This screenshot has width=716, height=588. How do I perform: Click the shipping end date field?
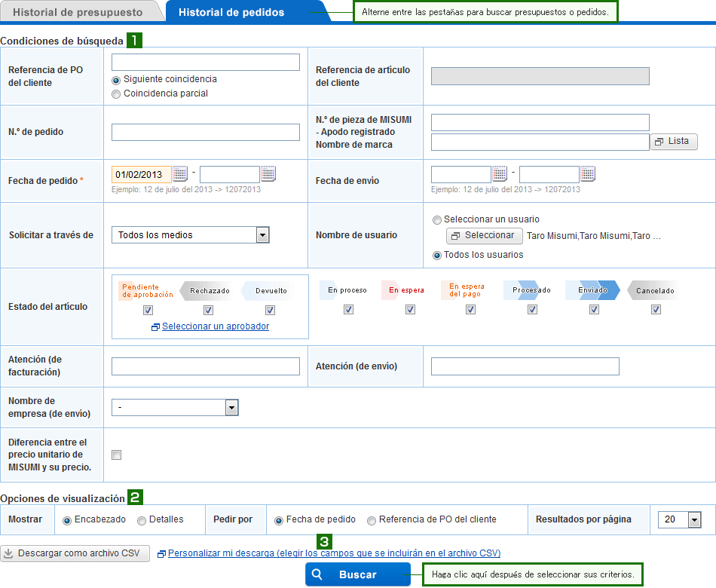pos(549,174)
